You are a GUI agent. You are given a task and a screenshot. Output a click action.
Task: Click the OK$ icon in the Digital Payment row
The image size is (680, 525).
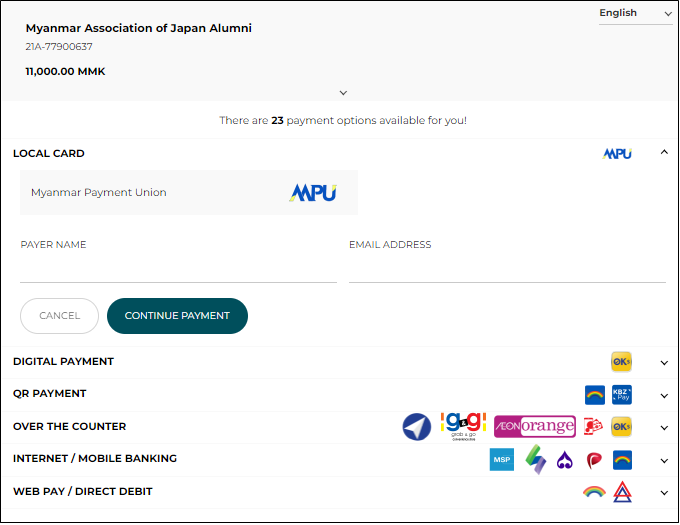(x=621, y=362)
